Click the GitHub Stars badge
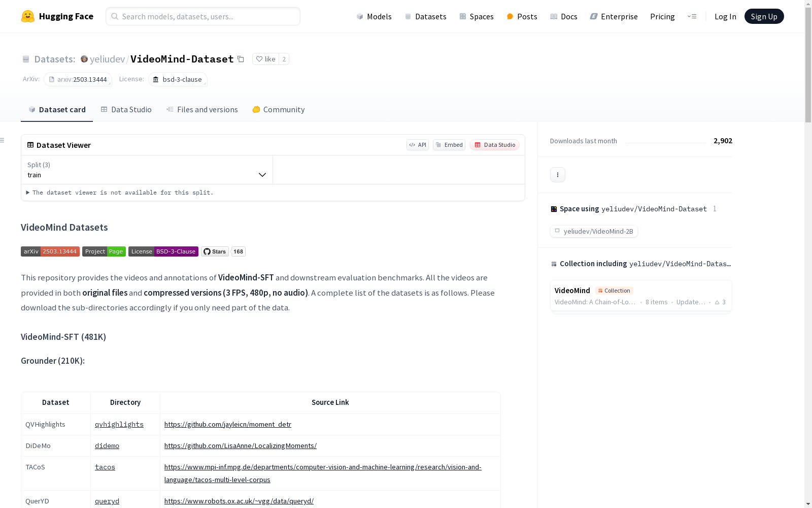This screenshot has height=508, width=812. [x=215, y=251]
